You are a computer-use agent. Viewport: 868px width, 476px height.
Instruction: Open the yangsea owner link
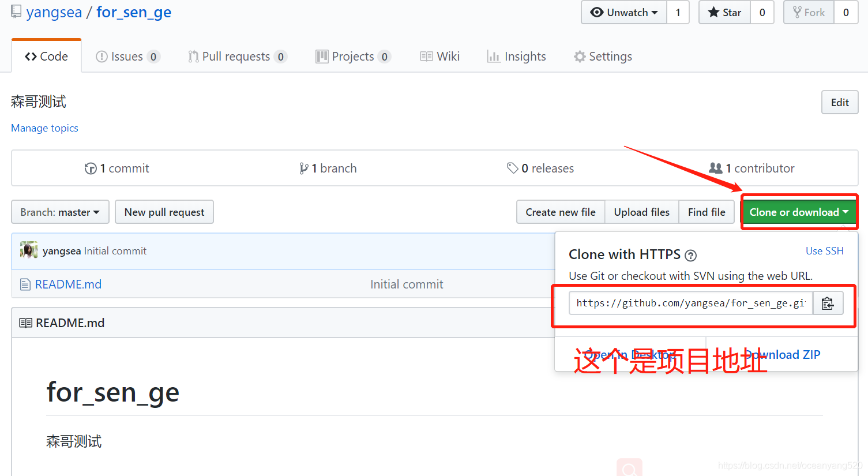[54, 12]
